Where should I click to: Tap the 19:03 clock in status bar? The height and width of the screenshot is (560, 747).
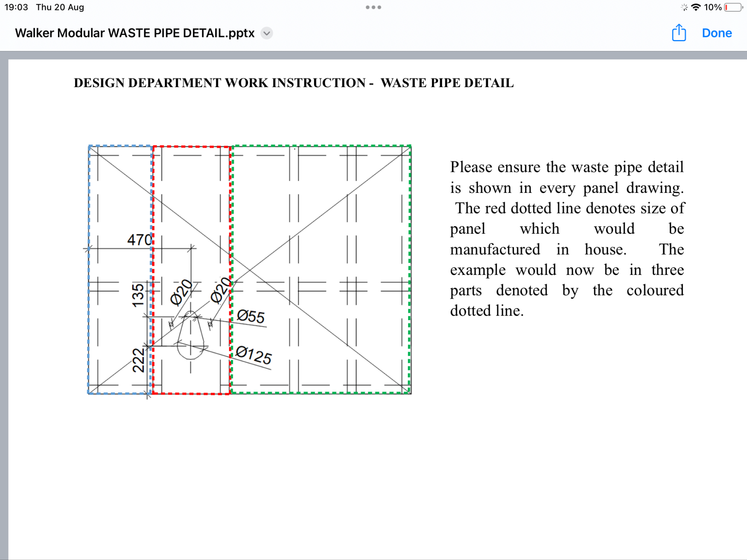coord(16,7)
